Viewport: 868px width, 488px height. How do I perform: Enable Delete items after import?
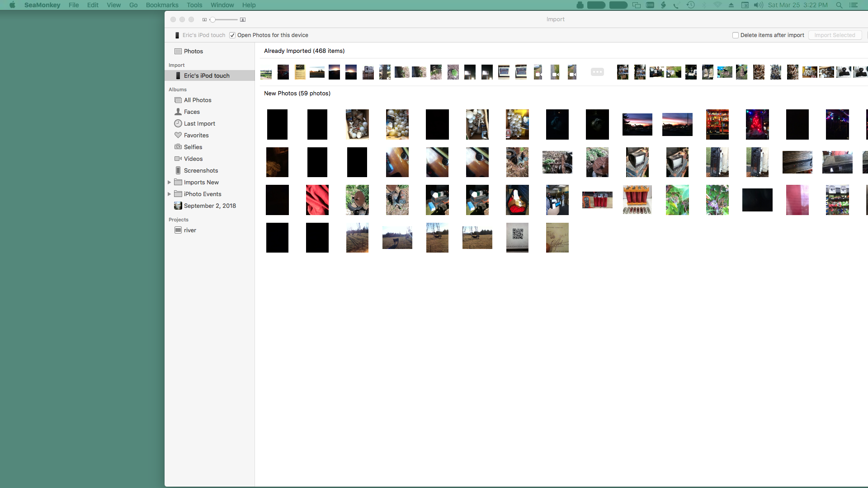pyautogui.click(x=736, y=35)
